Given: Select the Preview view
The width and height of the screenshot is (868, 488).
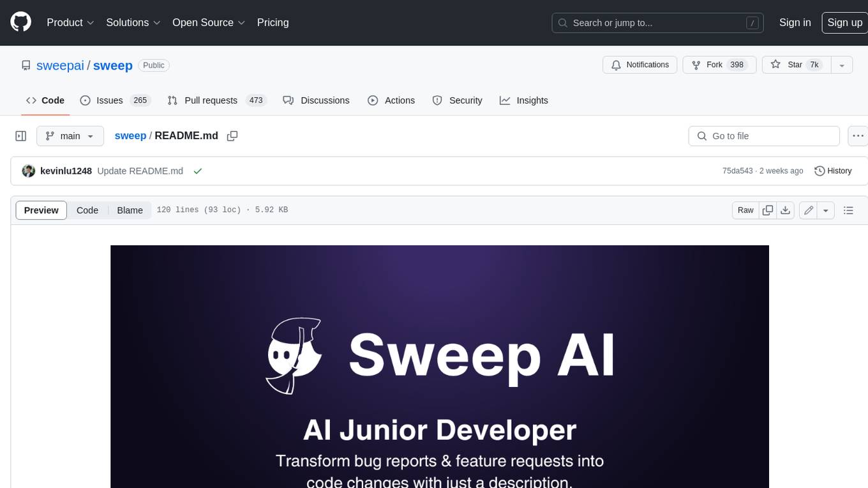Looking at the screenshot, I should click(41, 210).
